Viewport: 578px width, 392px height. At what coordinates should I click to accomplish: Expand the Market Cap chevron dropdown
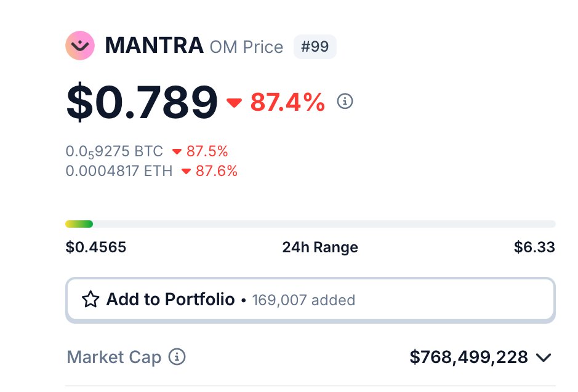click(544, 357)
